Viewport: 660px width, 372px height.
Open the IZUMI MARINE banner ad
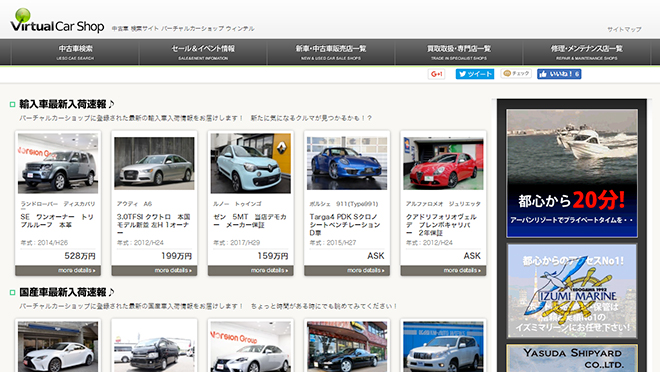[572, 291]
